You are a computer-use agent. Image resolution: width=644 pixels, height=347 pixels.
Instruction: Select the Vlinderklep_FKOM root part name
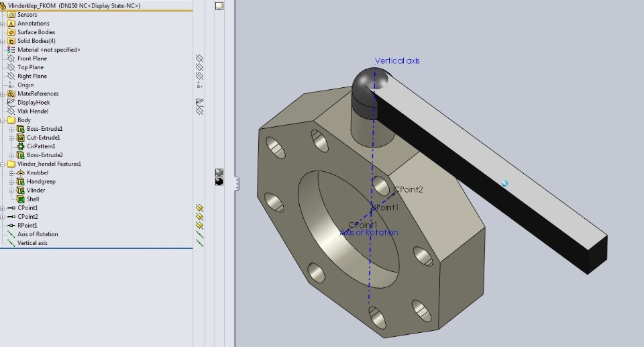click(32, 6)
